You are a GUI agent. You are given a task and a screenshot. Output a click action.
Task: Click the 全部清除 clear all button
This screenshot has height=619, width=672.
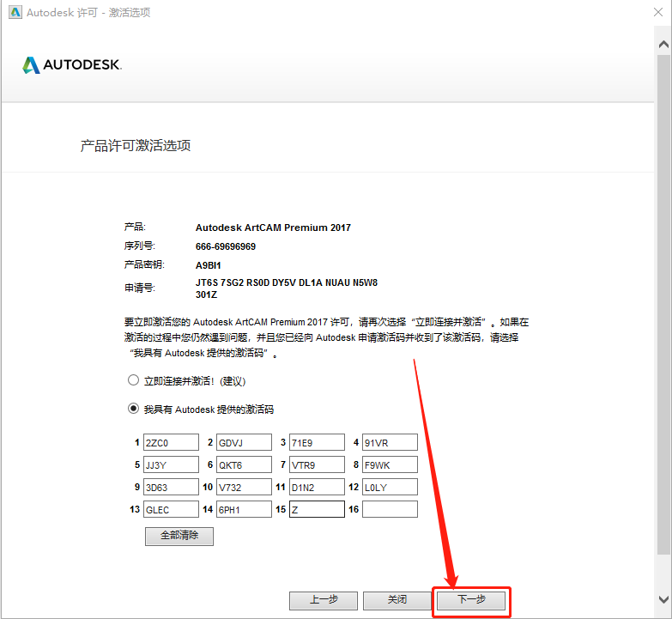tap(179, 536)
